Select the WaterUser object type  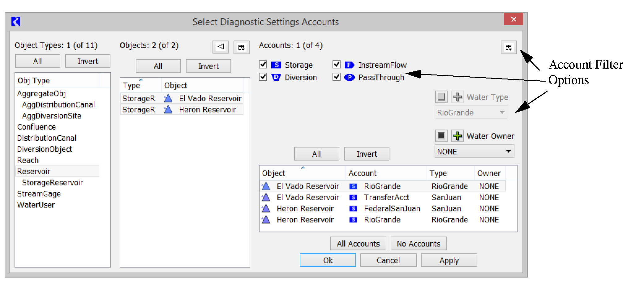coord(36,205)
